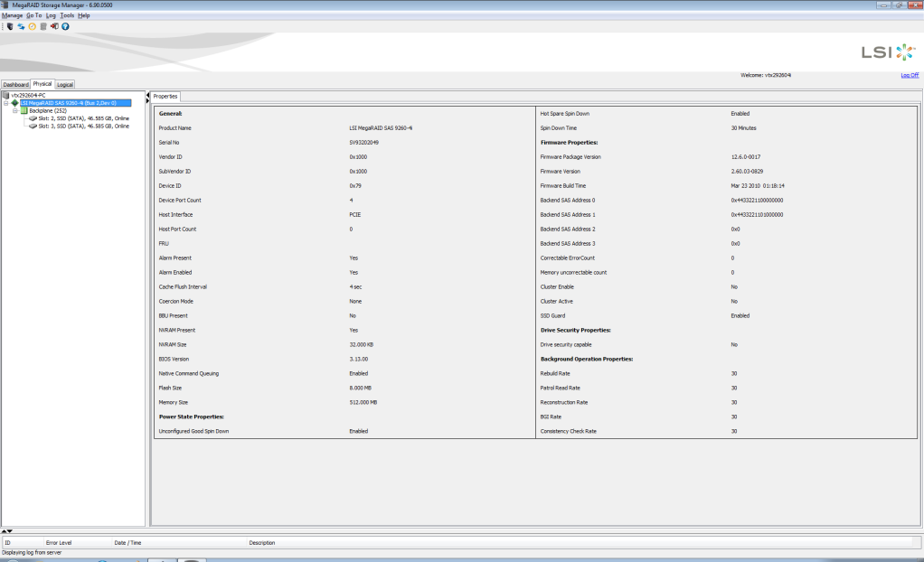The width and height of the screenshot is (924, 562).
Task: Click the LSI logo in the banner
Action: pyautogui.click(x=888, y=52)
